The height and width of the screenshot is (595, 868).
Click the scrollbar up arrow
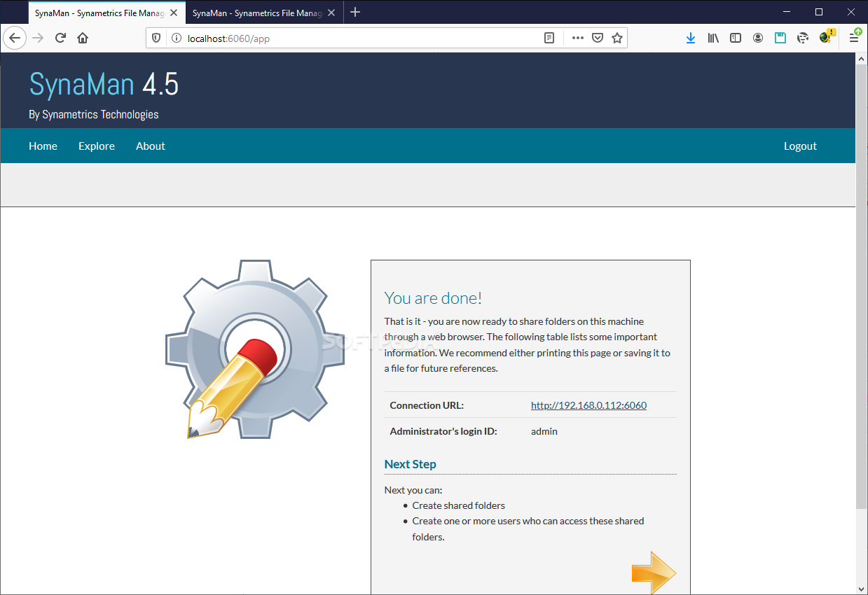[x=862, y=59]
